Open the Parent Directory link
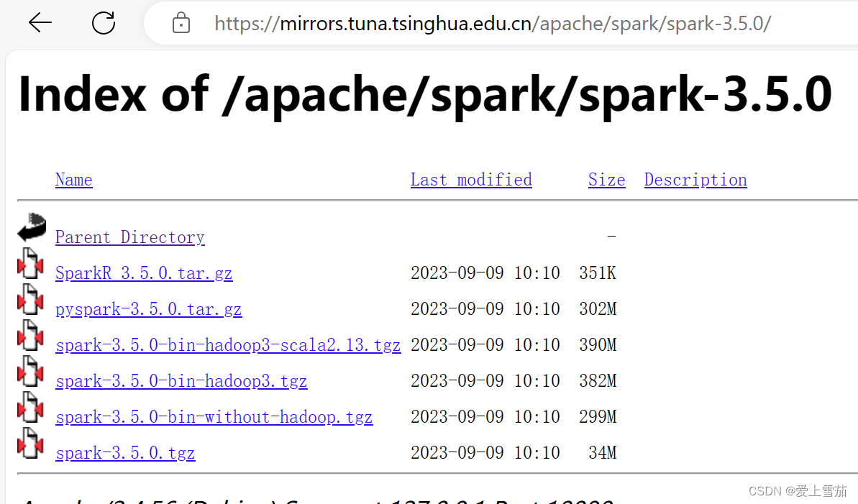Screen dimensions: 858x504 [x=129, y=237]
